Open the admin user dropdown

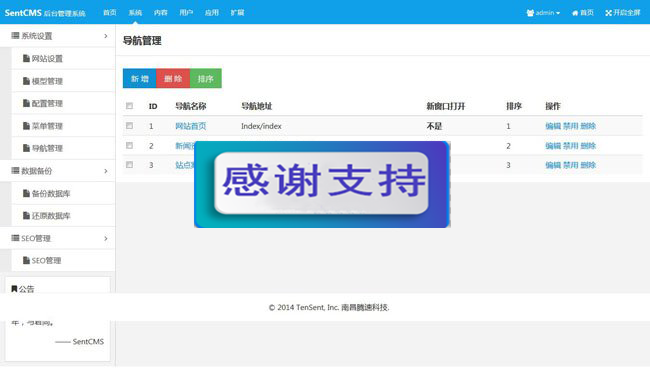[543, 13]
